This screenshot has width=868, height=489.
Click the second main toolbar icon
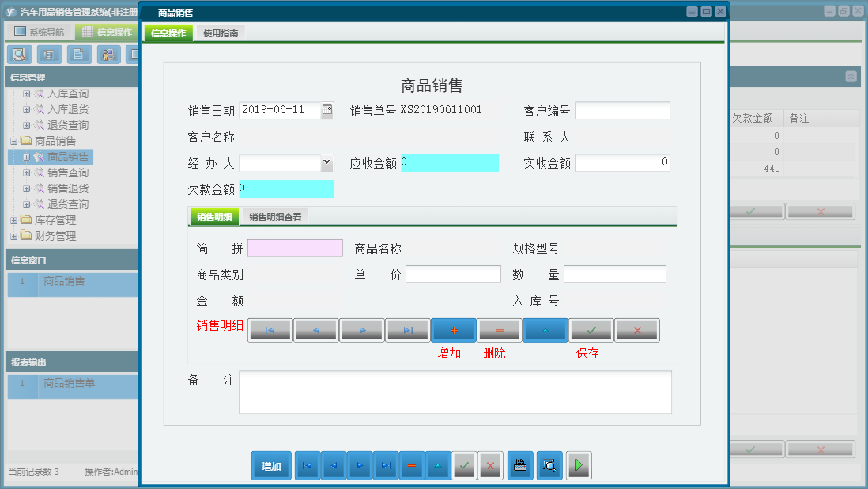(x=49, y=55)
